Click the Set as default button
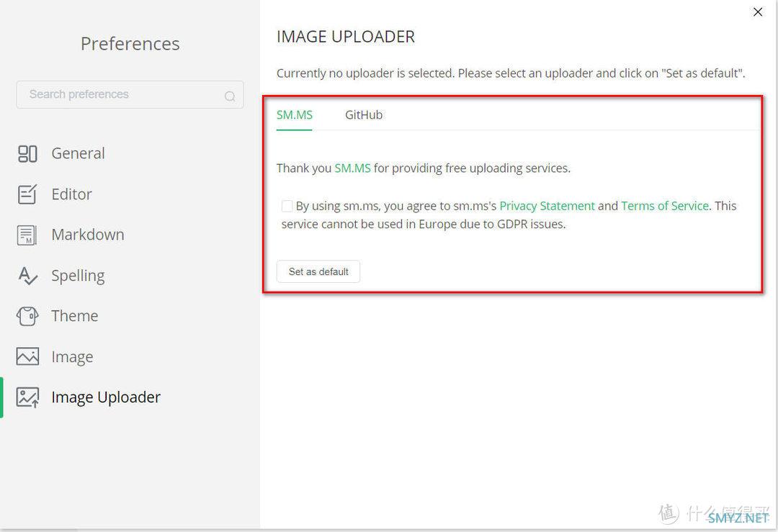 pos(318,271)
